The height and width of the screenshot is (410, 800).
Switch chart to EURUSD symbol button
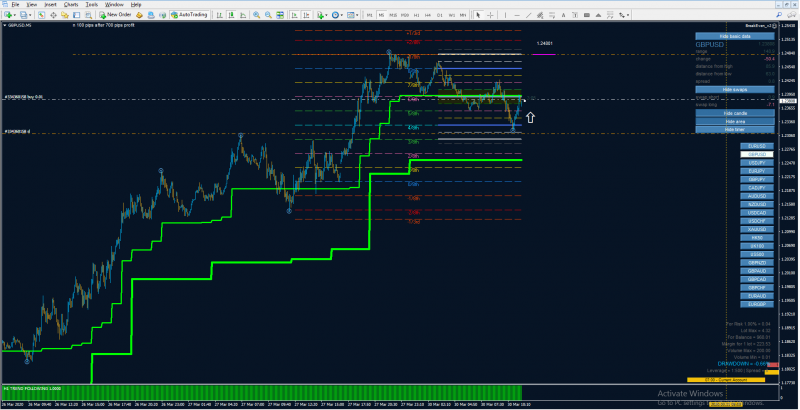(x=757, y=146)
